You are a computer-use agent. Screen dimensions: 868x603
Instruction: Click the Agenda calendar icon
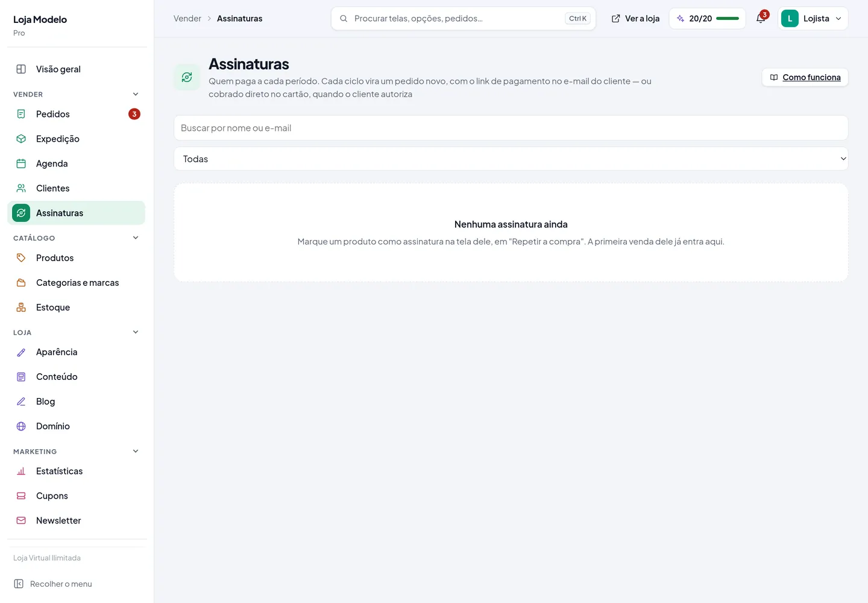click(21, 163)
